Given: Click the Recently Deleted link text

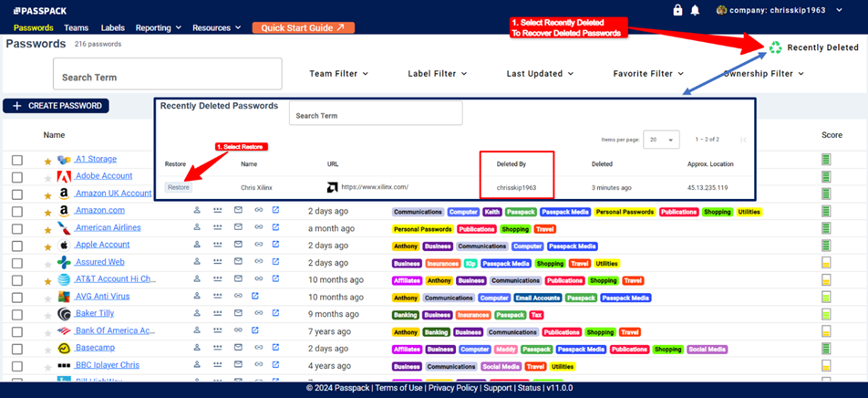Looking at the screenshot, I should click(822, 47).
